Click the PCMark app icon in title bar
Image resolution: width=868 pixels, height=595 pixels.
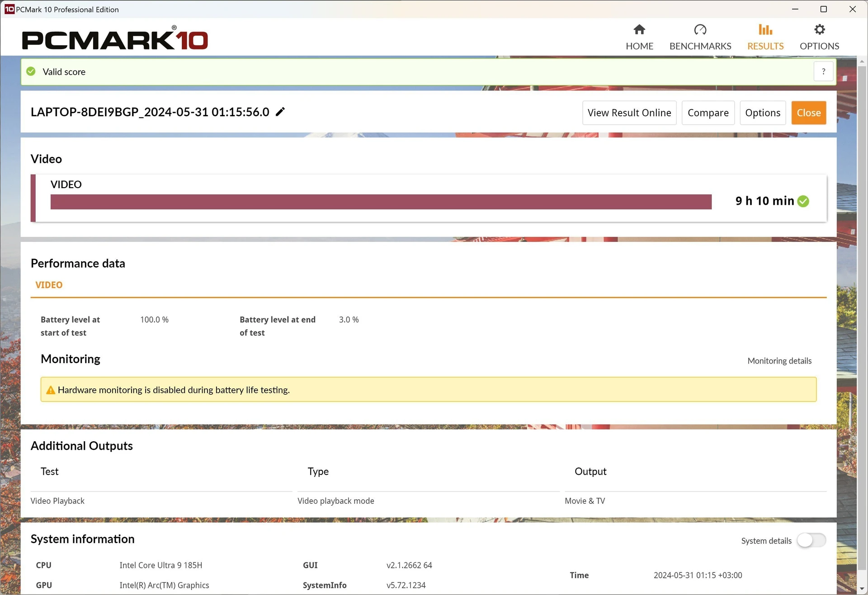[x=9, y=9]
